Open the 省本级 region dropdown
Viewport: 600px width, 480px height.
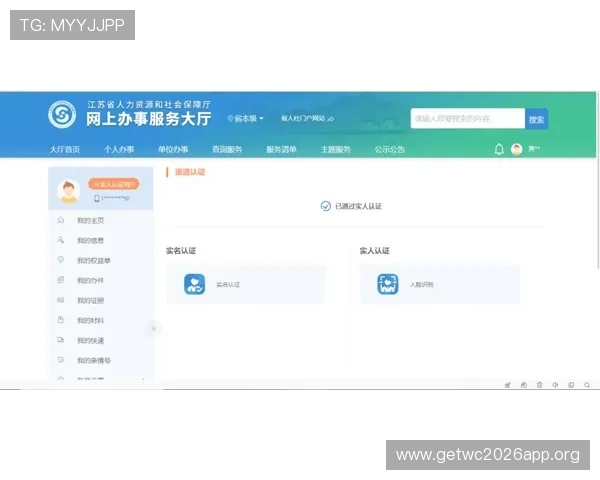[245, 119]
